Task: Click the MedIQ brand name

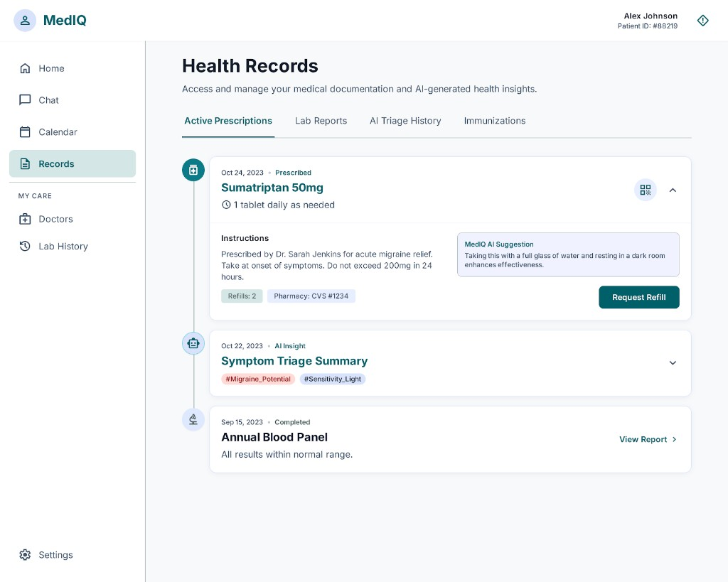Action: tap(65, 21)
